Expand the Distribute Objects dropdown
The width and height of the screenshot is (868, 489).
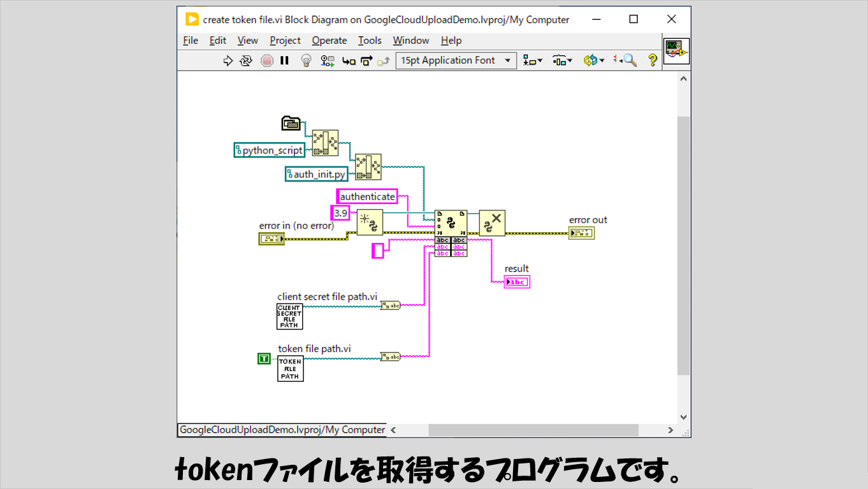[562, 61]
